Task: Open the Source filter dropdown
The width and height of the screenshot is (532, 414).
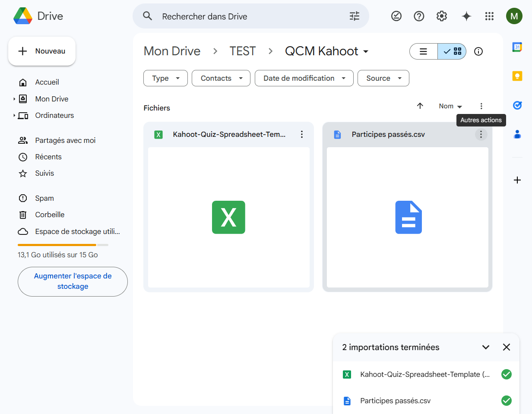Action: (x=383, y=78)
